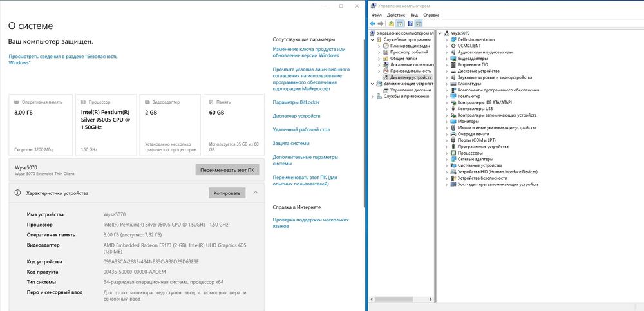This screenshot has height=311, width=644.
Task: Click the Копировать button
Action: tap(227, 193)
